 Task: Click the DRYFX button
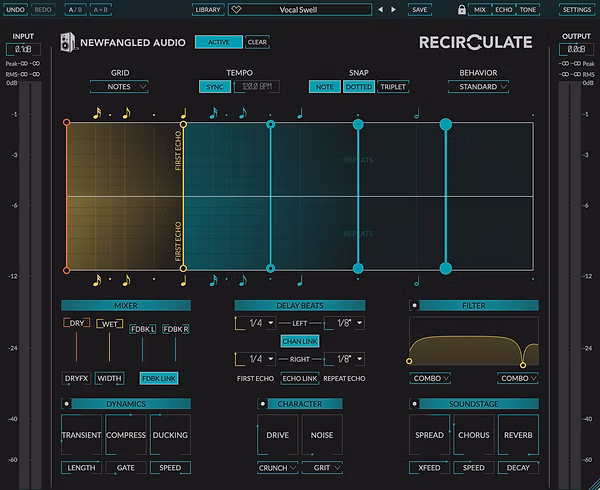pos(77,378)
